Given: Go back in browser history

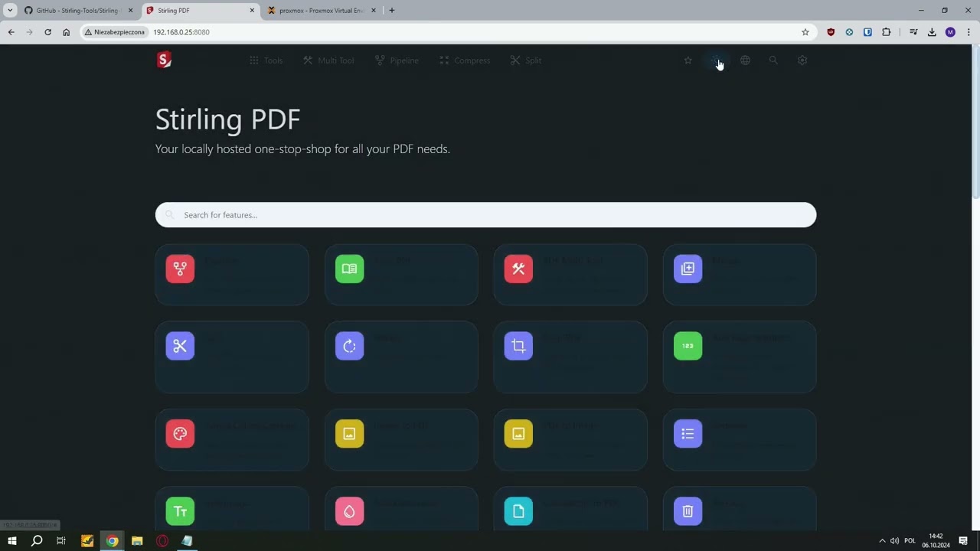Looking at the screenshot, I should tap(11, 32).
